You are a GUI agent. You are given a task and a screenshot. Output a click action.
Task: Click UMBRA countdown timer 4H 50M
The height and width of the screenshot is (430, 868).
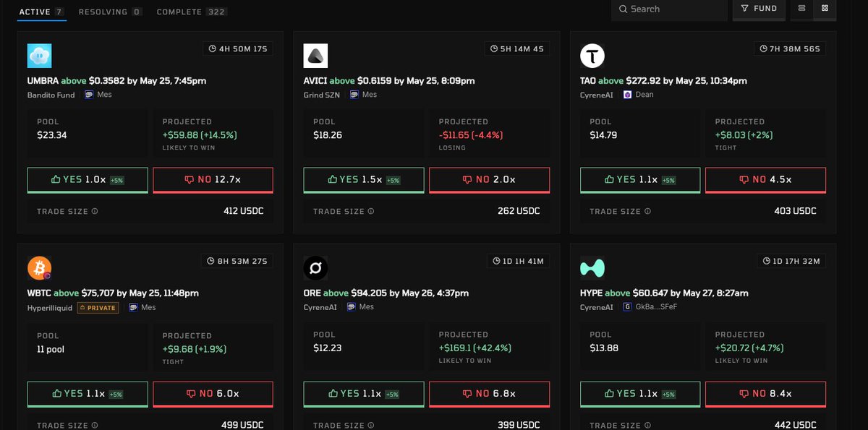click(x=238, y=48)
